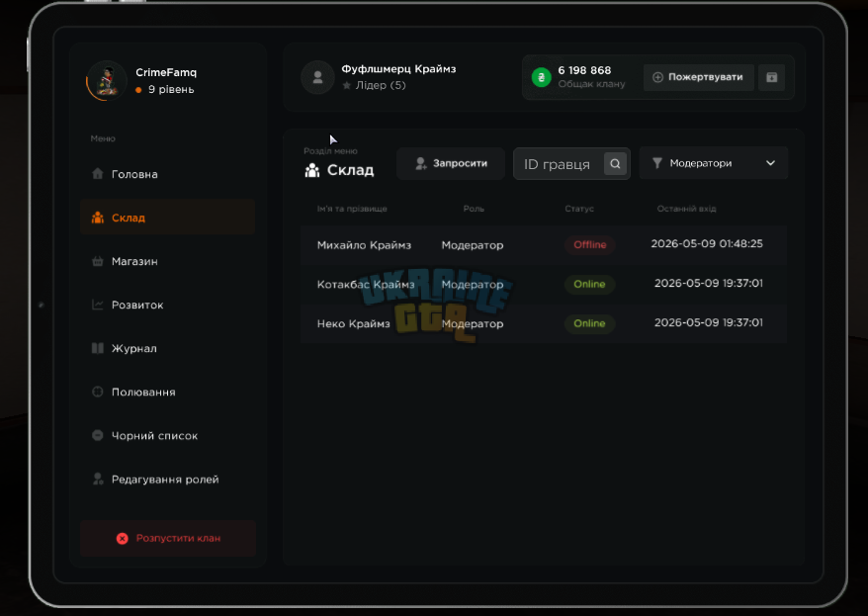Click the green clan currency coin icon
Image resolution: width=868 pixels, height=616 pixels.
542,77
